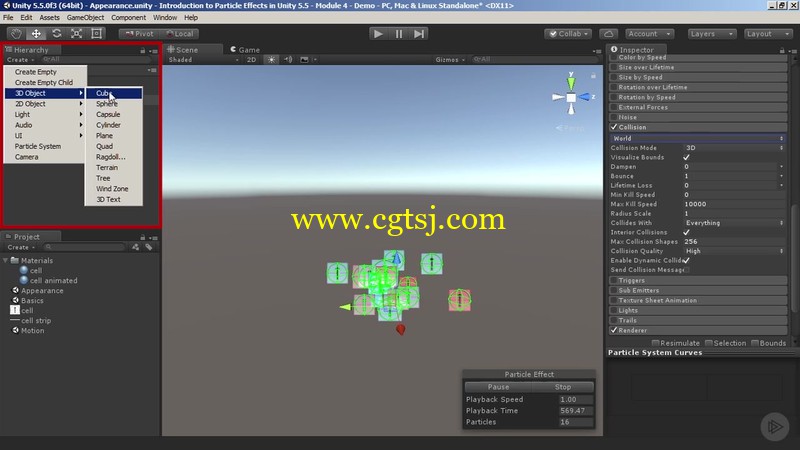The image size is (800, 450).
Task: Select the cell animated material
Action: [48, 280]
